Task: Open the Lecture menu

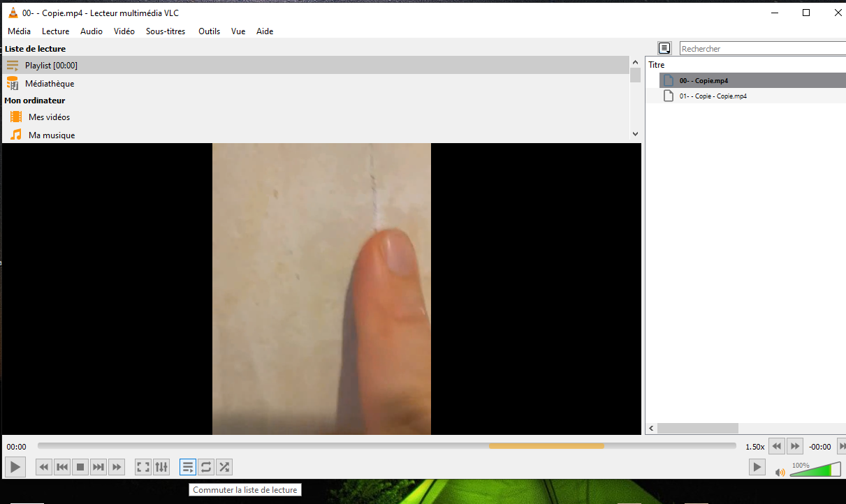Action: [x=56, y=31]
